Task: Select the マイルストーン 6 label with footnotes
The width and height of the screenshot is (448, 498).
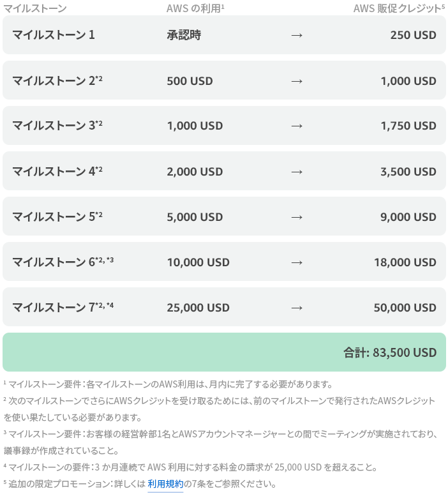Action: 63,262
